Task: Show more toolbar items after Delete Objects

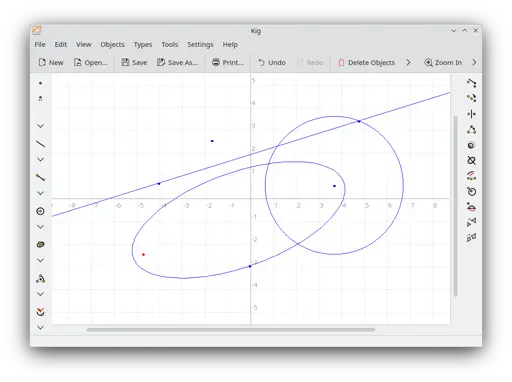Action: (408, 62)
